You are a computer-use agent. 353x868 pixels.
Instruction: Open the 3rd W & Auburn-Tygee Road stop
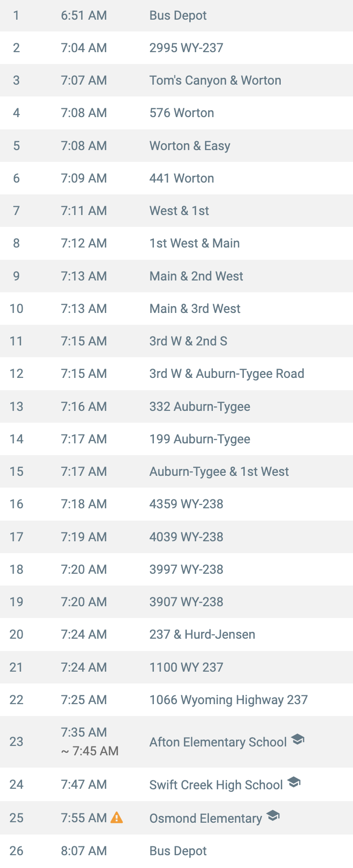(176, 373)
